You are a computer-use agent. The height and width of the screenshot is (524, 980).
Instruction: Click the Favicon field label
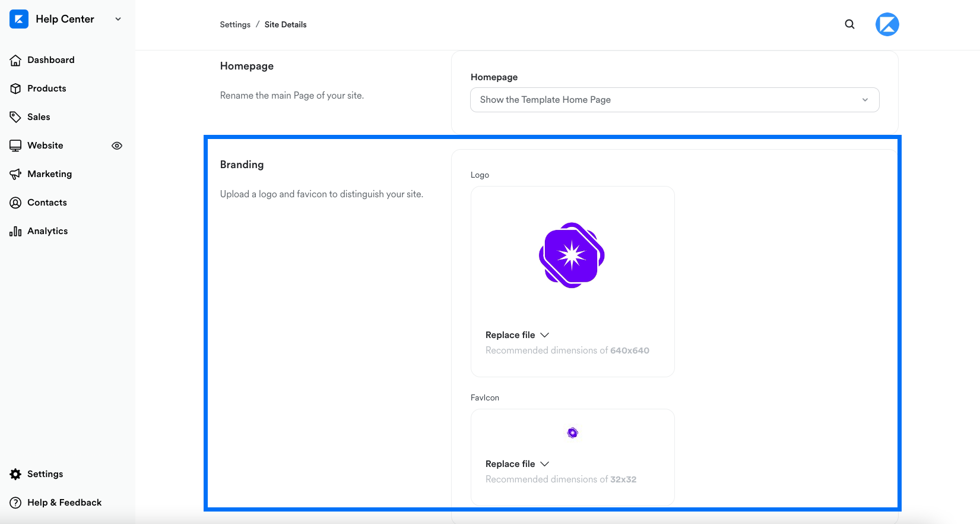485,397
